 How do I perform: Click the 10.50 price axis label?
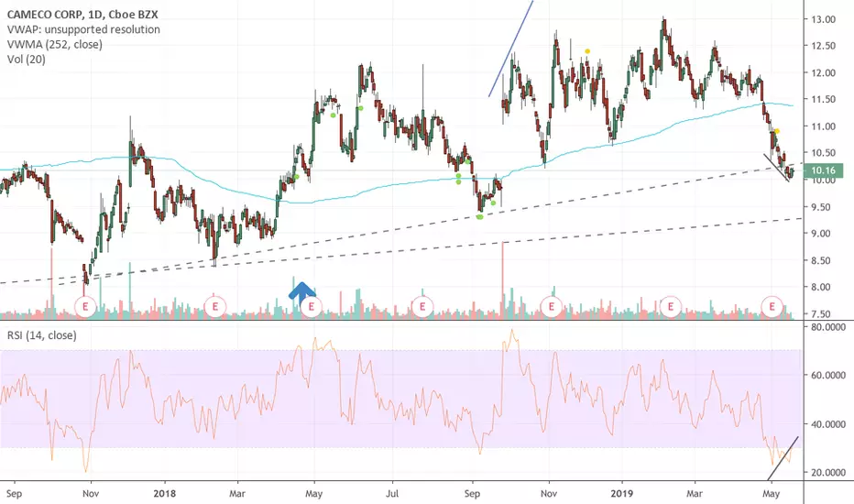click(824, 153)
